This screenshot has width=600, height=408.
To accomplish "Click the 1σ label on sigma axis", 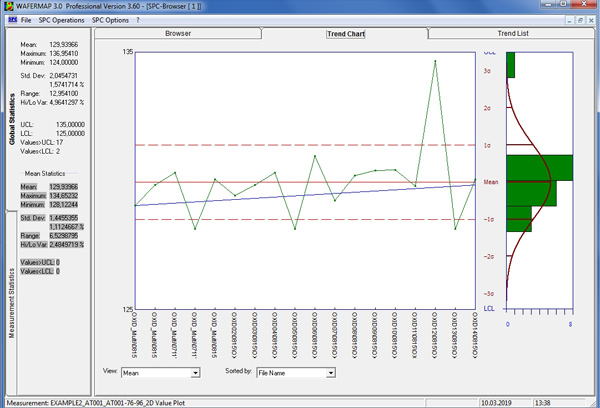I will [487, 145].
